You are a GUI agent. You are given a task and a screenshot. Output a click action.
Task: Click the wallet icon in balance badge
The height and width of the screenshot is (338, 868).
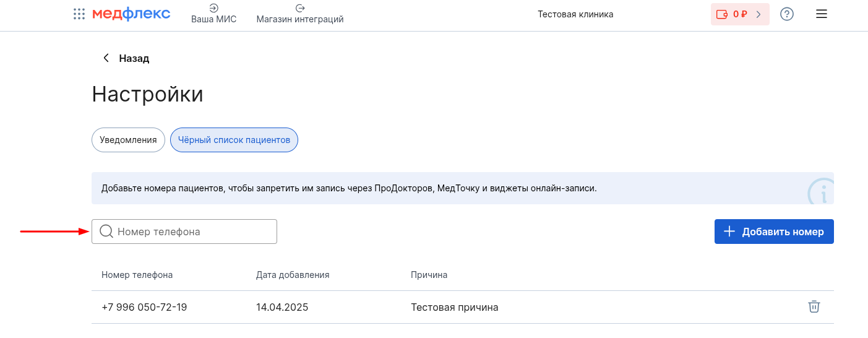tap(722, 14)
